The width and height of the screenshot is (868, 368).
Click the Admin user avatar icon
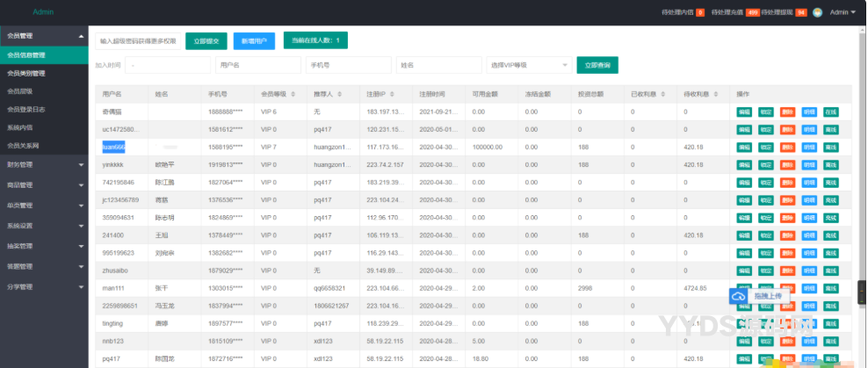pos(817,12)
